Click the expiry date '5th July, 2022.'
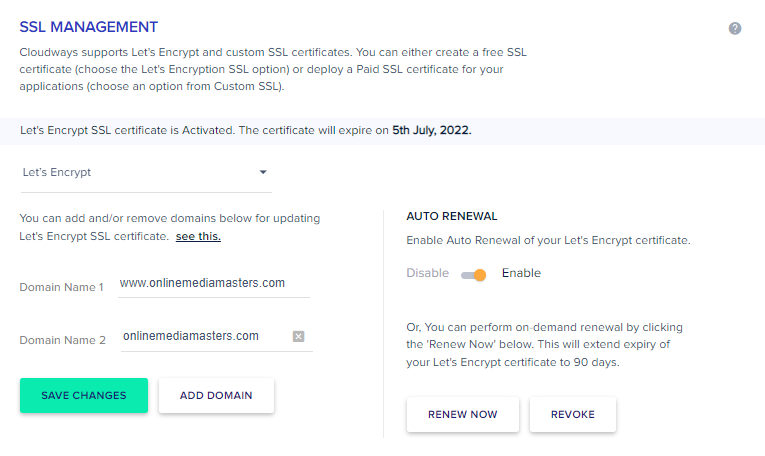Screen dimensions: 765x456 click(x=432, y=130)
